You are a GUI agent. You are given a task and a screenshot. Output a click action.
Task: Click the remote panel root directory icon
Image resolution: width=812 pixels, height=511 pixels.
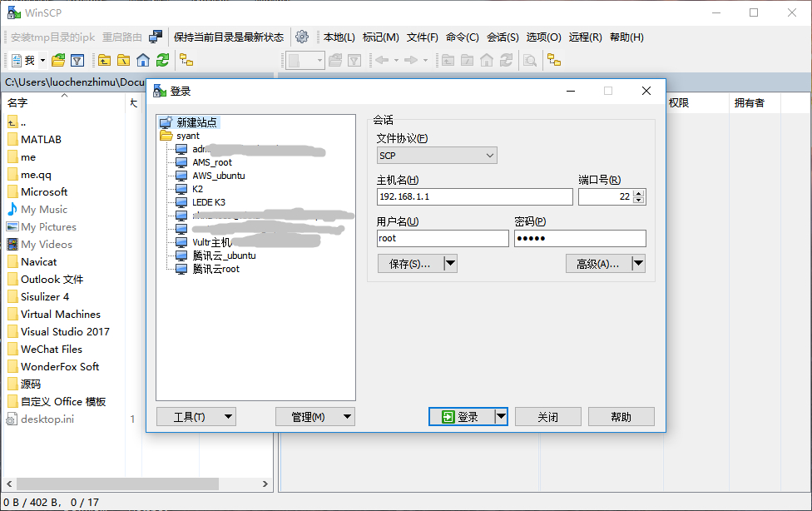[467, 61]
